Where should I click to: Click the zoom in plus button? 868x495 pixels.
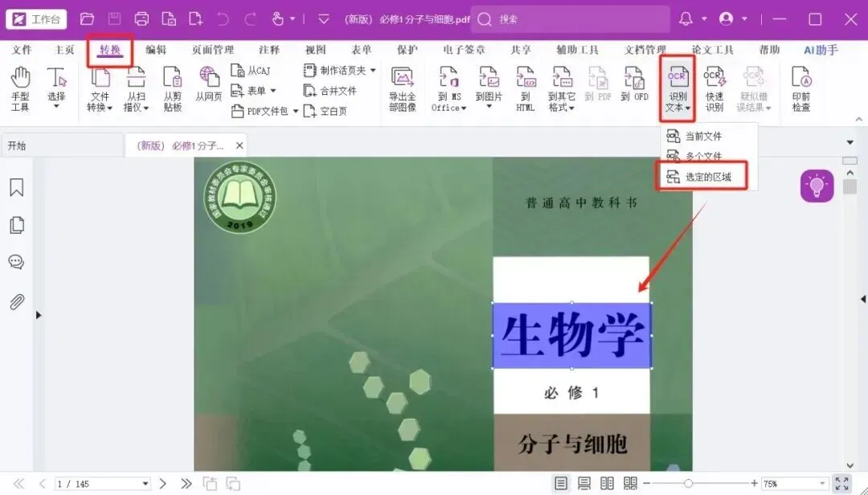click(x=753, y=484)
